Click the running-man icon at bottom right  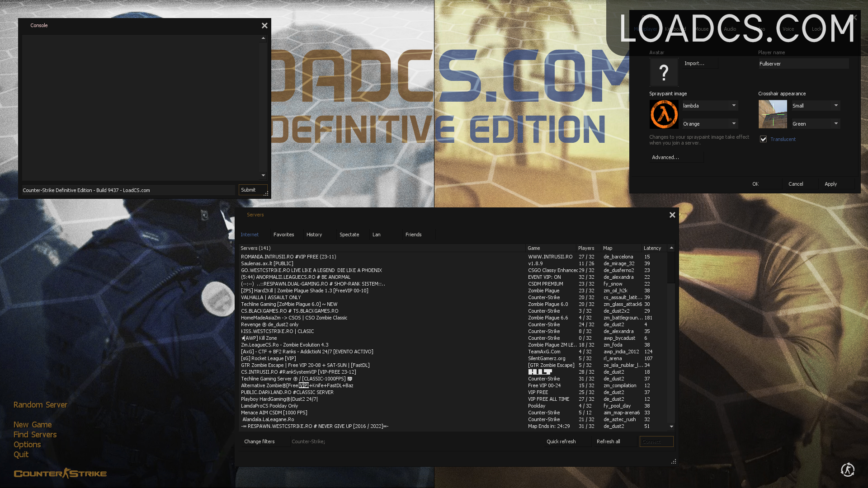tap(848, 469)
